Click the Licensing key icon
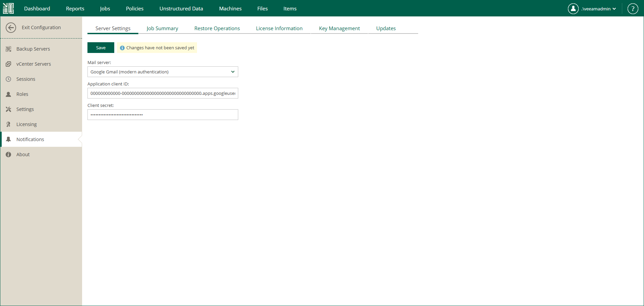The height and width of the screenshot is (306, 644). tap(9, 124)
